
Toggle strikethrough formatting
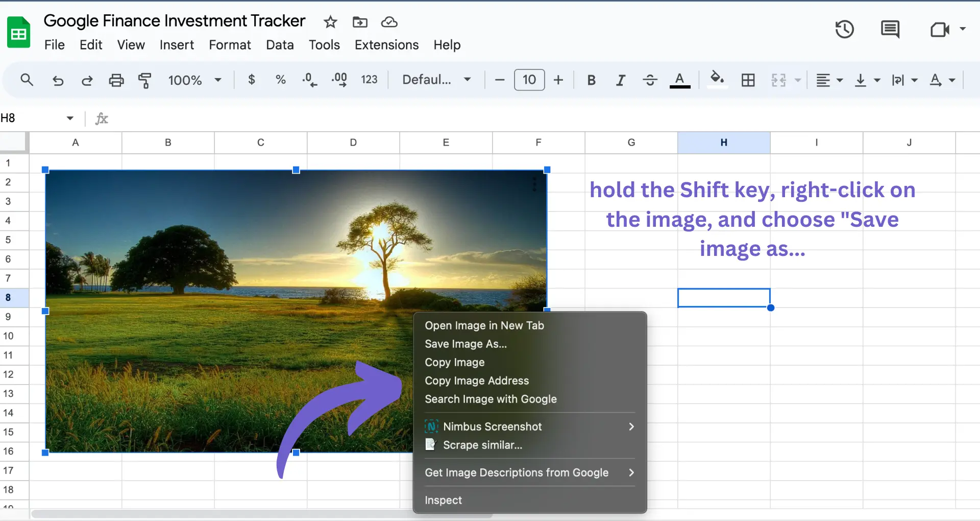click(x=650, y=80)
